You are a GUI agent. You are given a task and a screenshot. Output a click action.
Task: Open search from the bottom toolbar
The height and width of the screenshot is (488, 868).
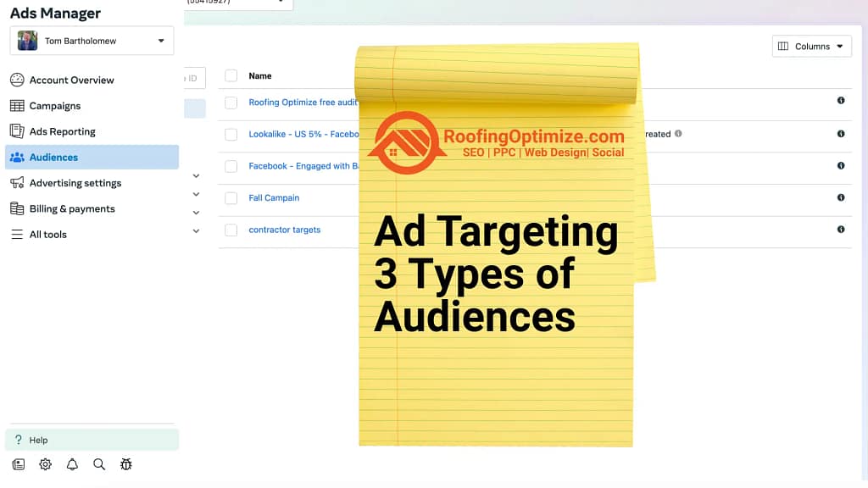99,464
